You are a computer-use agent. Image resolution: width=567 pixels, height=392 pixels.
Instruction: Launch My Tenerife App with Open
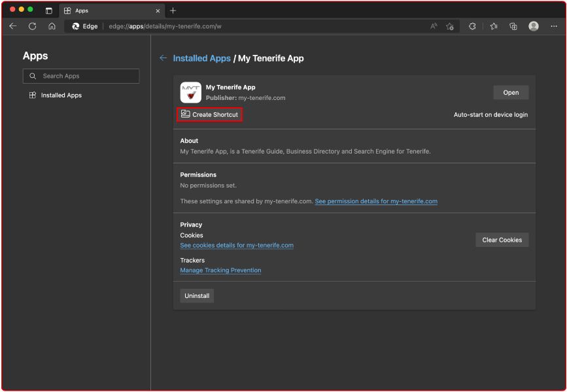(510, 92)
